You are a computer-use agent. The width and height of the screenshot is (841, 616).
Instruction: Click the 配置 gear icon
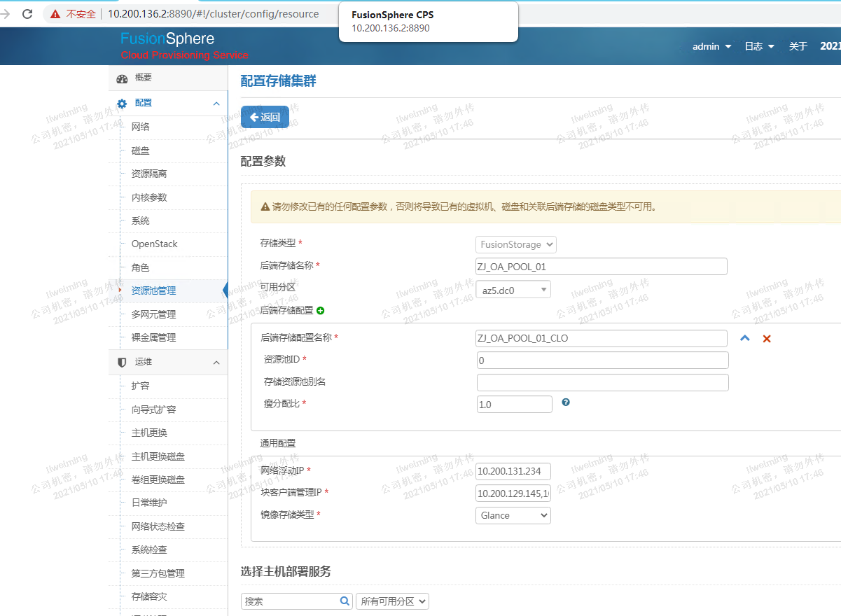tap(122, 104)
